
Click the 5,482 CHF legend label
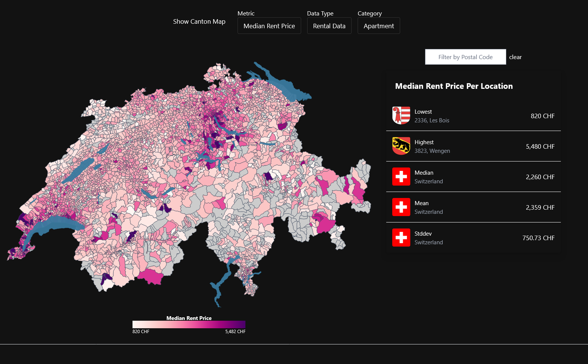pos(235,332)
